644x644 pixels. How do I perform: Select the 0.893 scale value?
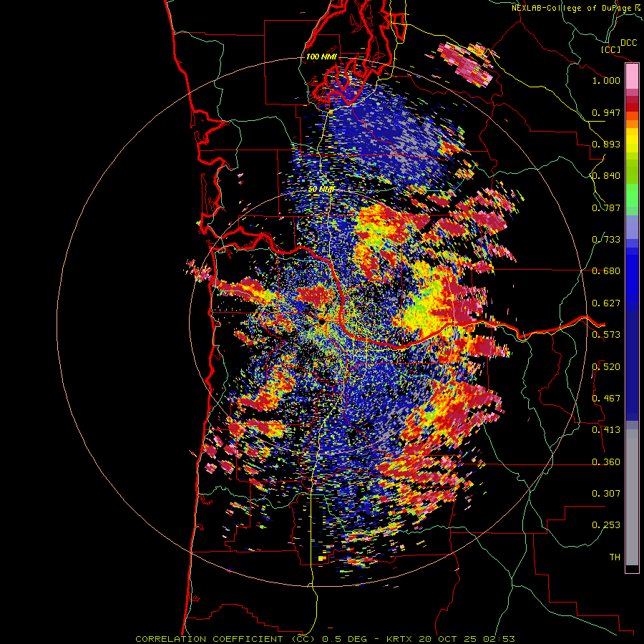[606, 144]
